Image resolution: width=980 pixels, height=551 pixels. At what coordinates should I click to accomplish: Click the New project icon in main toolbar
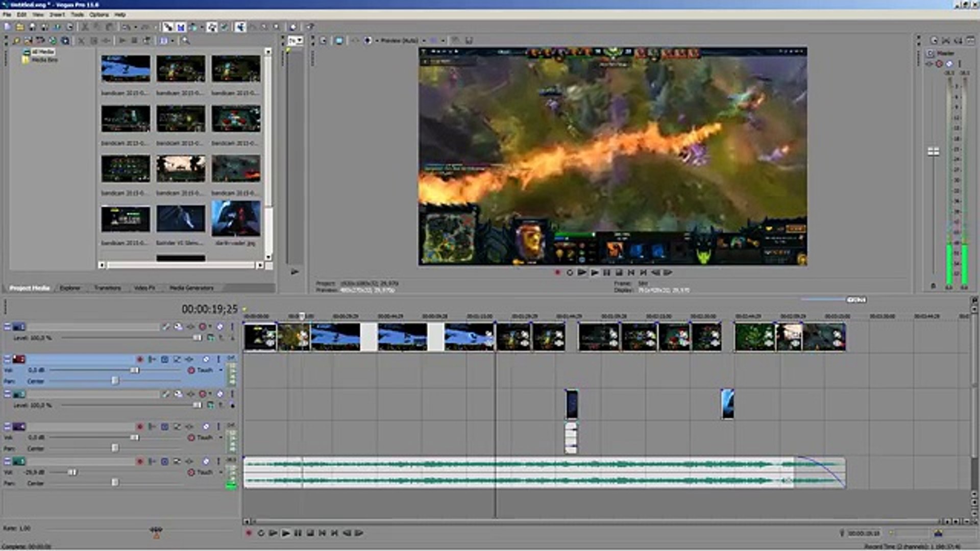[x=7, y=27]
